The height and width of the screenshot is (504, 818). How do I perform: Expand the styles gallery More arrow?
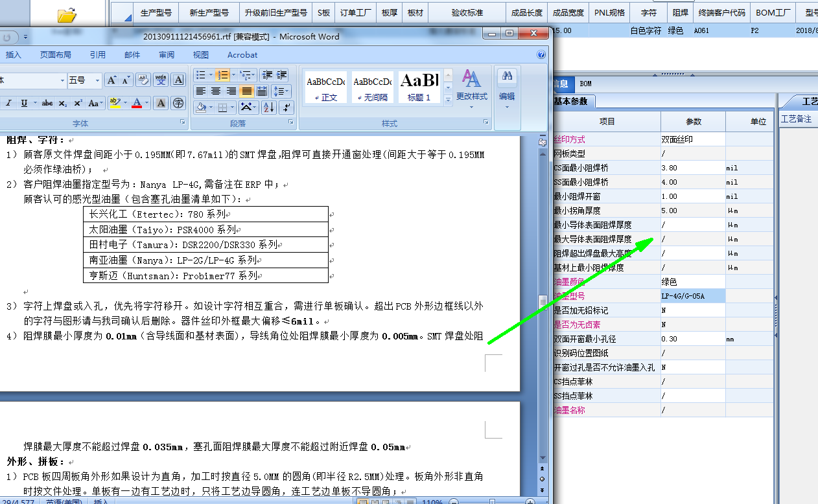[x=447, y=99]
